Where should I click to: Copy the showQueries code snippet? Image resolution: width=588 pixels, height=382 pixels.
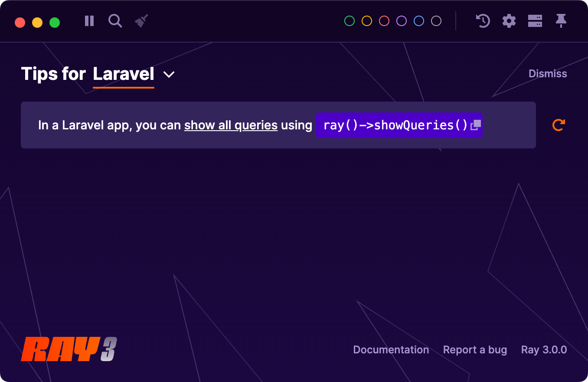coord(476,125)
